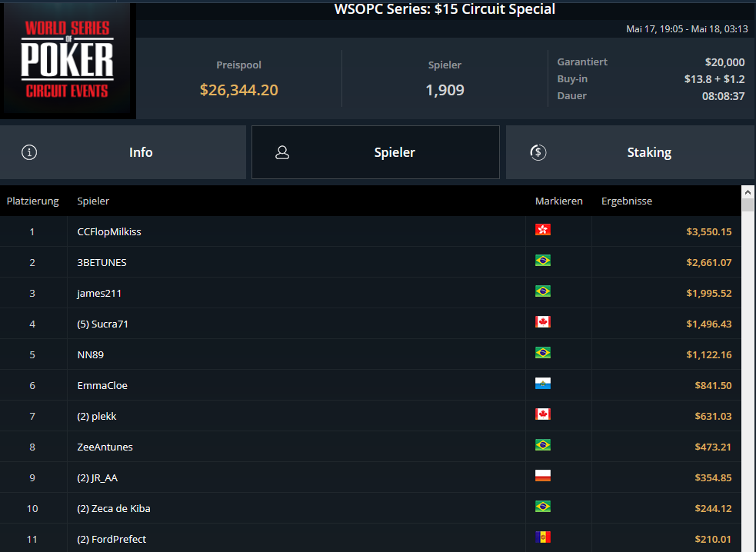Click the $473.21 result
The image size is (756, 552).
click(x=713, y=447)
